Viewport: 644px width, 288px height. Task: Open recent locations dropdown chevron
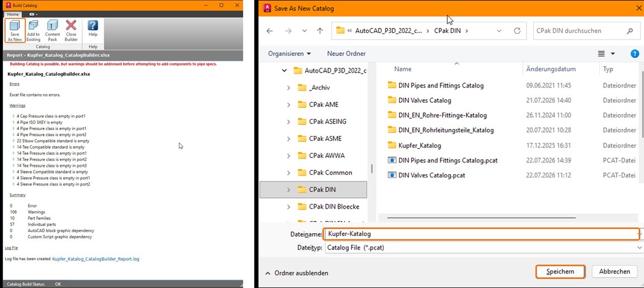[x=304, y=31]
